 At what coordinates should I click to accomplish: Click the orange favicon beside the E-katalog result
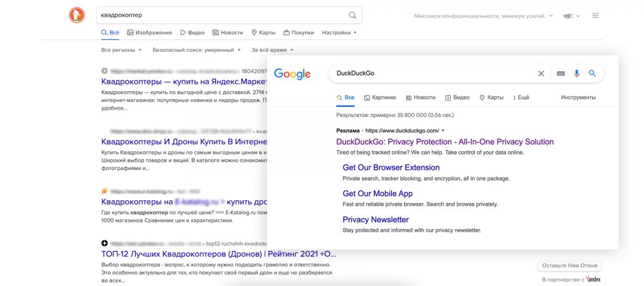(104, 191)
